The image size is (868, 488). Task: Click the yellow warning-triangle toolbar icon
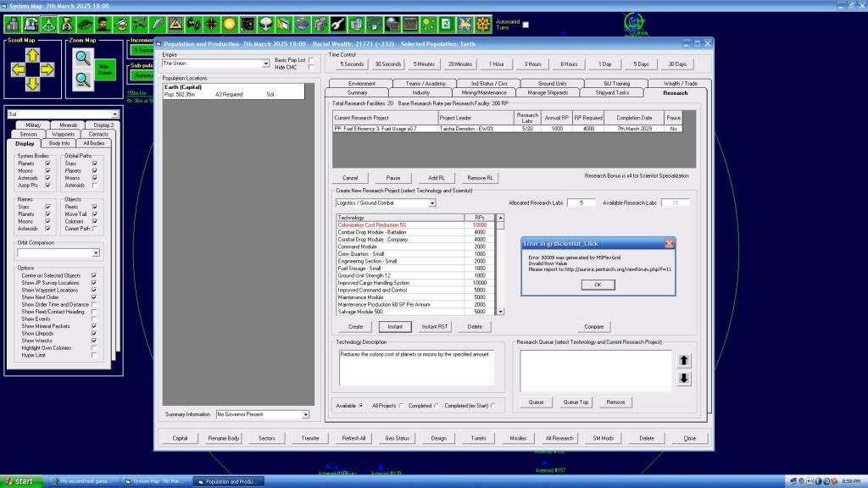pos(175,25)
